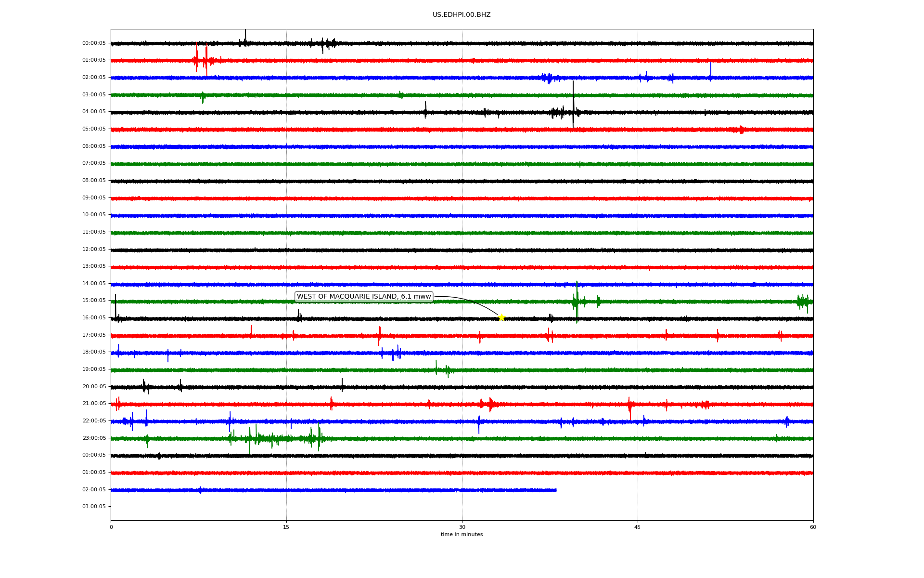Click the 23:00:05 trace time label
Screen dimensions: 924x578
[94, 438]
